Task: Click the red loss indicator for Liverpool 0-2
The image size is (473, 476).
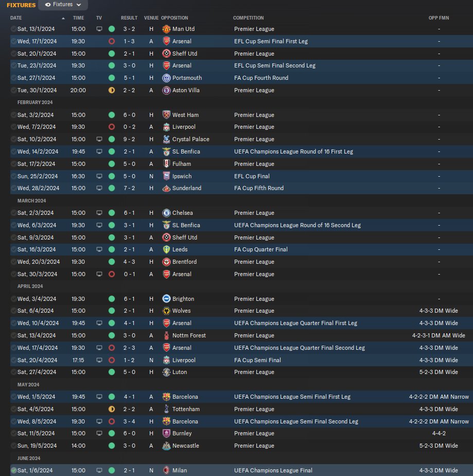Action: [x=112, y=127]
